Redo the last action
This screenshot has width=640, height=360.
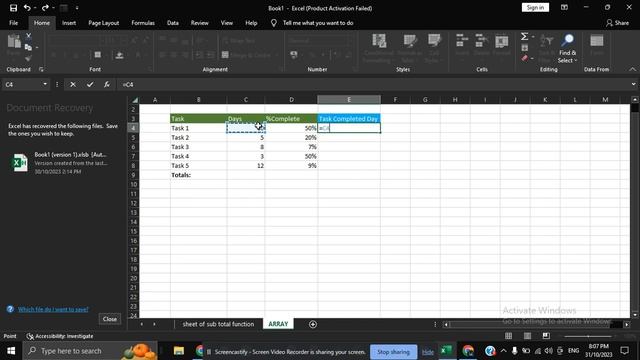pyautogui.click(x=45, y=8)
